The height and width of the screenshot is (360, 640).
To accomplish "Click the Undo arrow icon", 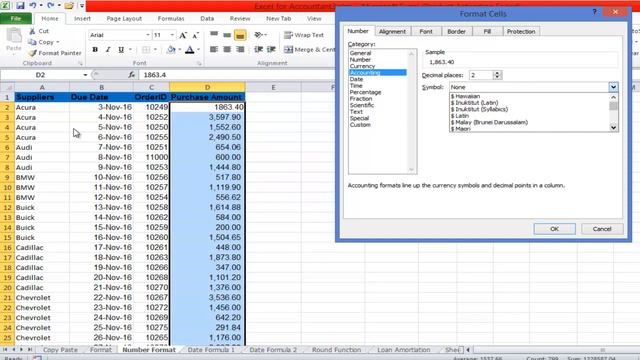I will 33,5.
